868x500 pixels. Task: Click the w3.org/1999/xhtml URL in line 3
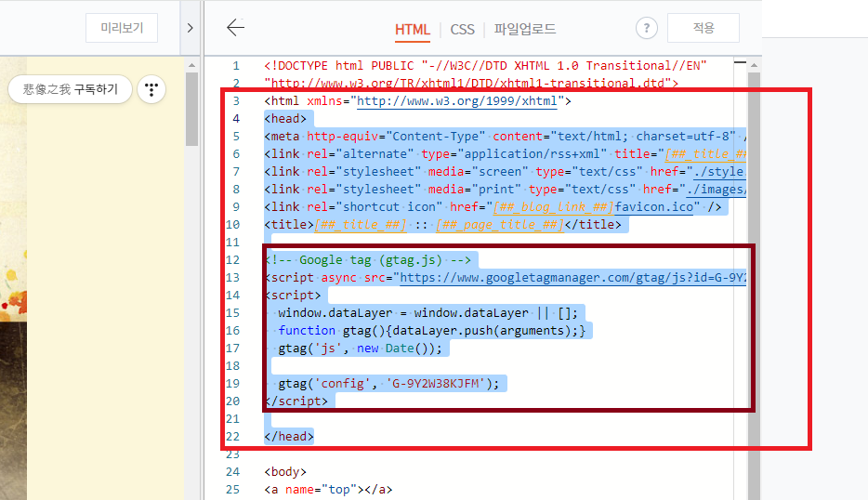456,100
